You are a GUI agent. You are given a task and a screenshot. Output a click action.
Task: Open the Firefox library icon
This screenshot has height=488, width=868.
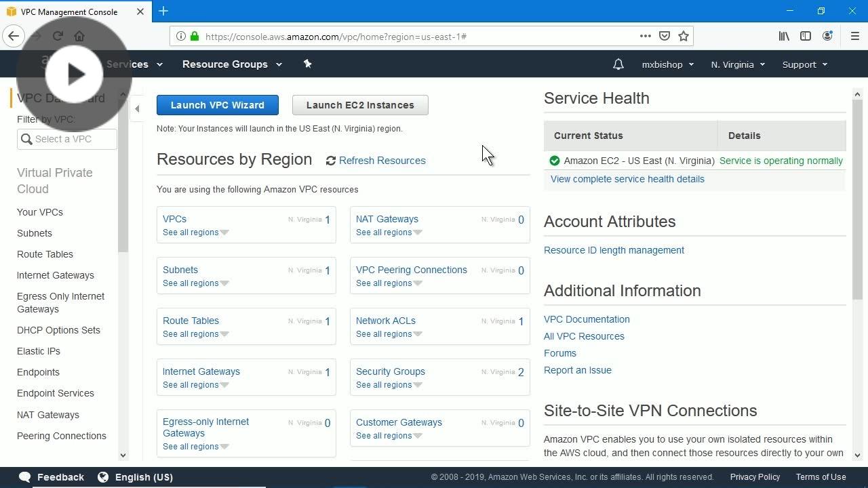[x=784, y=37]
